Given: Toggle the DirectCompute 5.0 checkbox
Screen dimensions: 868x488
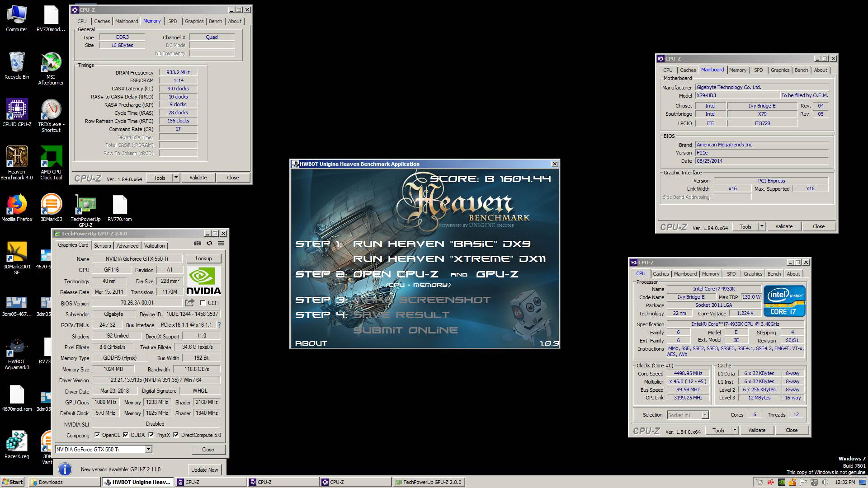Looking at the screenshot, I should coord(176,435).
